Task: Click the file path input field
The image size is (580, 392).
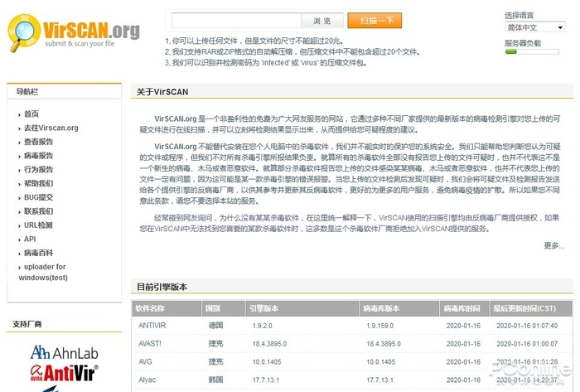Action: click(236, 21)
